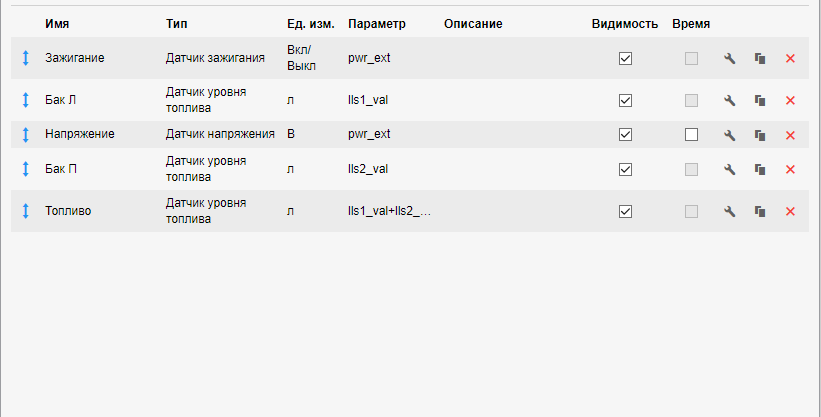Image resolution: width=821 pixels, height=417 pixels.
Task: Delete the Бак П sensor
Action: (790, 169)
